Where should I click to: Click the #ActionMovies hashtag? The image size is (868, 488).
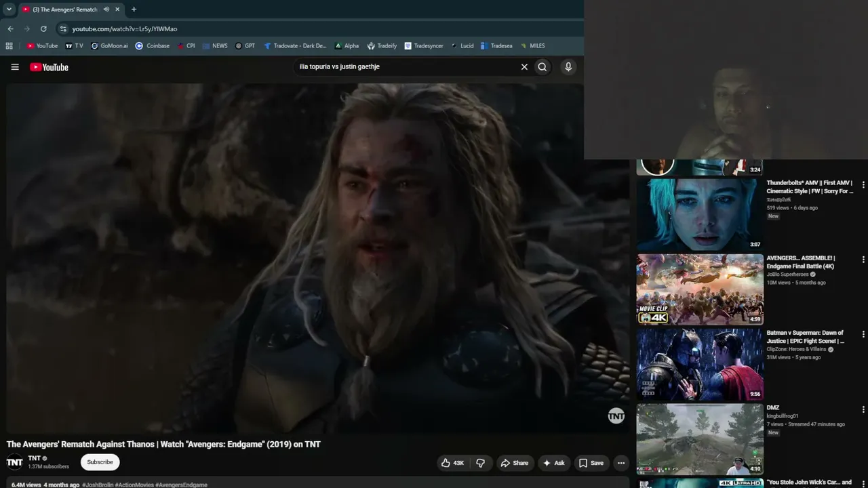[x=134, y=485]
